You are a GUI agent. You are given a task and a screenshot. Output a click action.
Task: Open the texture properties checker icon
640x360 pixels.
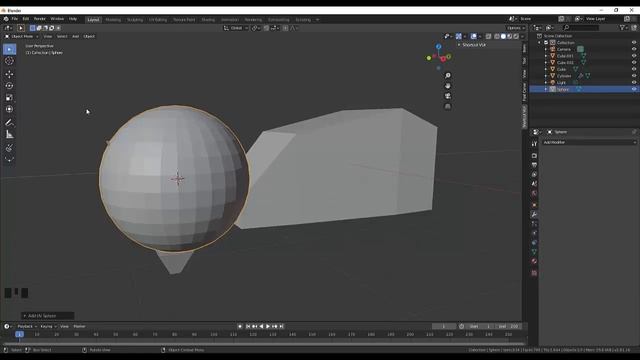click(534, 273)
